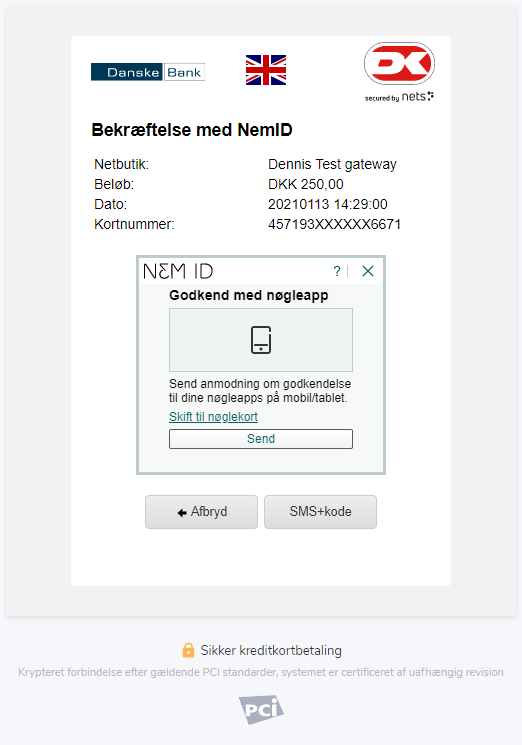Click the Danske Bank logo
522x745 pixels.
tap(148, 72)
